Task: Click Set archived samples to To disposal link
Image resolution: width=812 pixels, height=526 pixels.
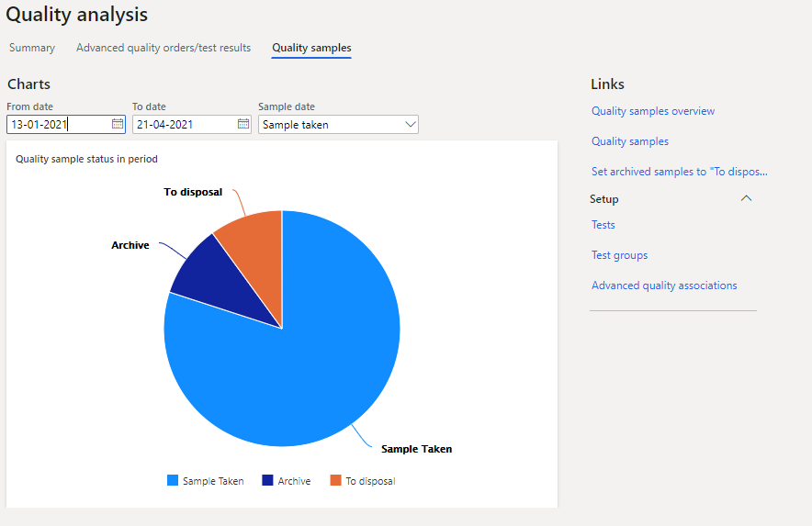Action: tap(680, 172)
